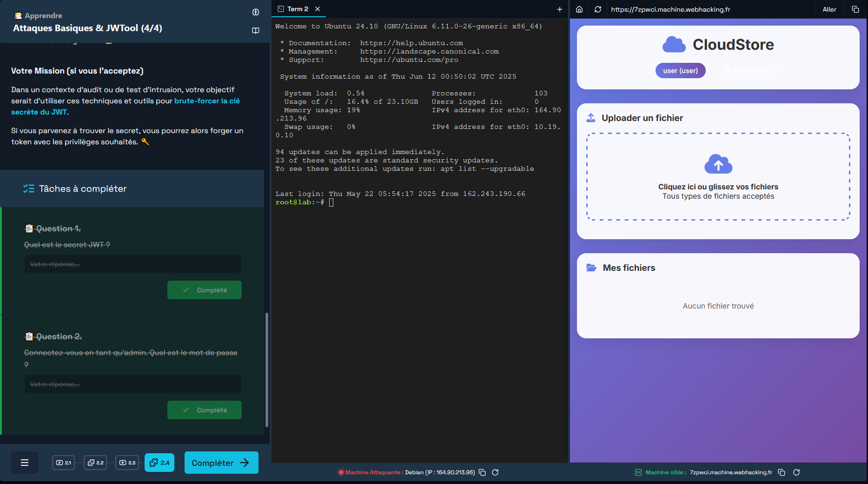Close the Term 2 tab
Image resolution: width=868 pixels, height=484 pixels.
tap(318, 9)
